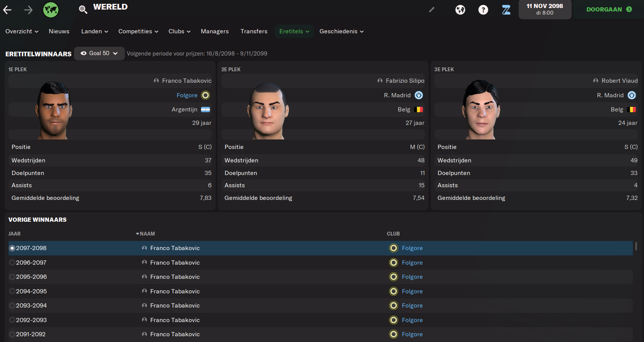The height and width of the screenshot is (342, 644).
Task: Sort by the CLUB column header
Action: point(393,234)
